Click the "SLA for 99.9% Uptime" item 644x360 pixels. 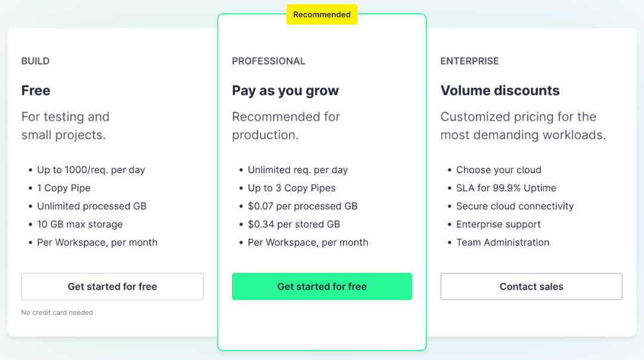pyautogui.click(x=506, y=188)
